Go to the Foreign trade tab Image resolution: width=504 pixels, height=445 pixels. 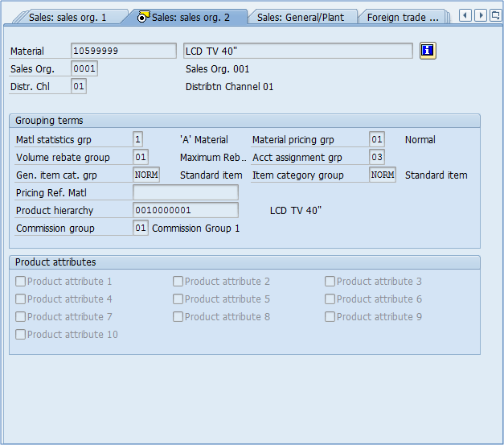(403, 17)
